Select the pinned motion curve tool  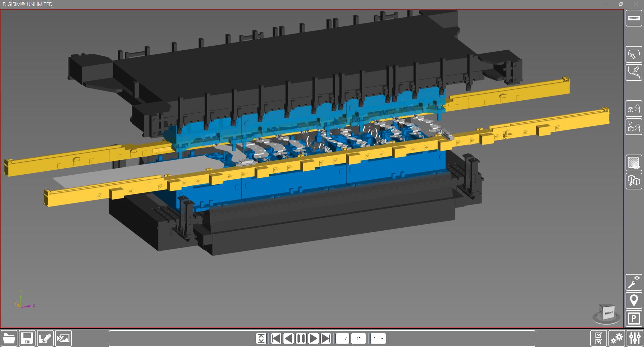pyautogui.click(x=634, y=72)
